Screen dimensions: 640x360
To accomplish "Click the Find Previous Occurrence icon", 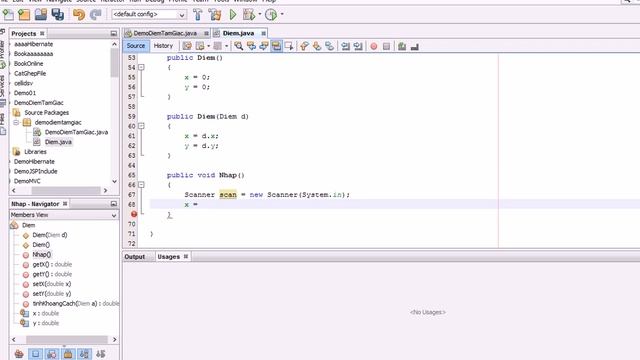I will 251,46.
